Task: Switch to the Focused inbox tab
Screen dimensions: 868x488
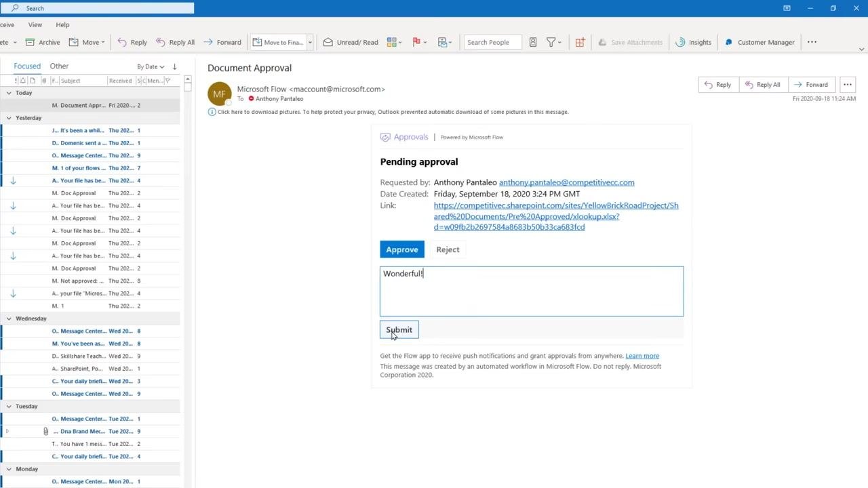Action: tap(27, 66)
